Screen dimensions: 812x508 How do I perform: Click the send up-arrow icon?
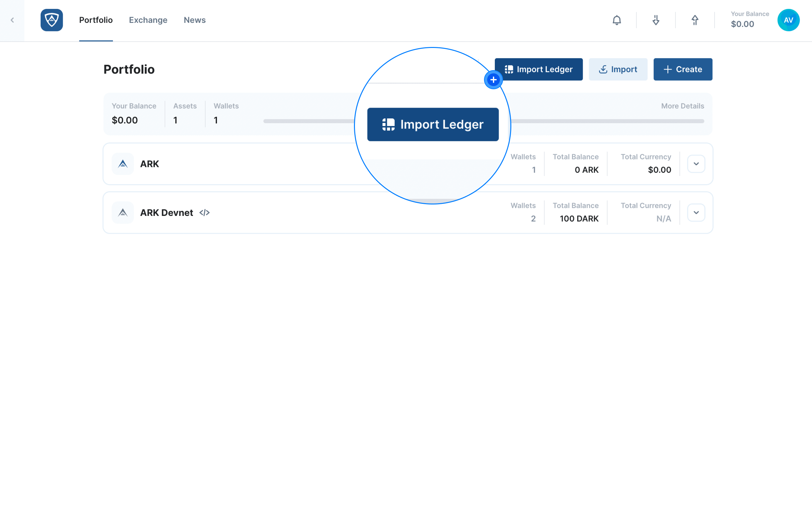(695, 20)
